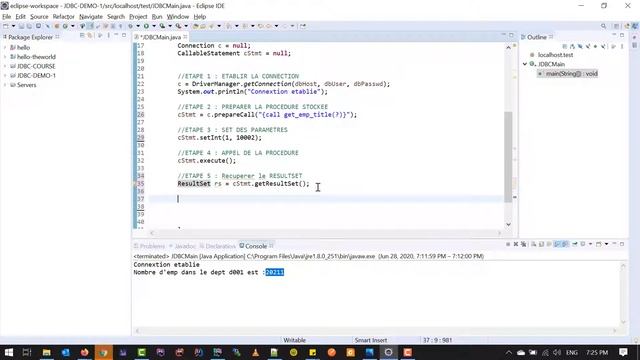Toggle Show Console When Standard Error Changes

565,244
